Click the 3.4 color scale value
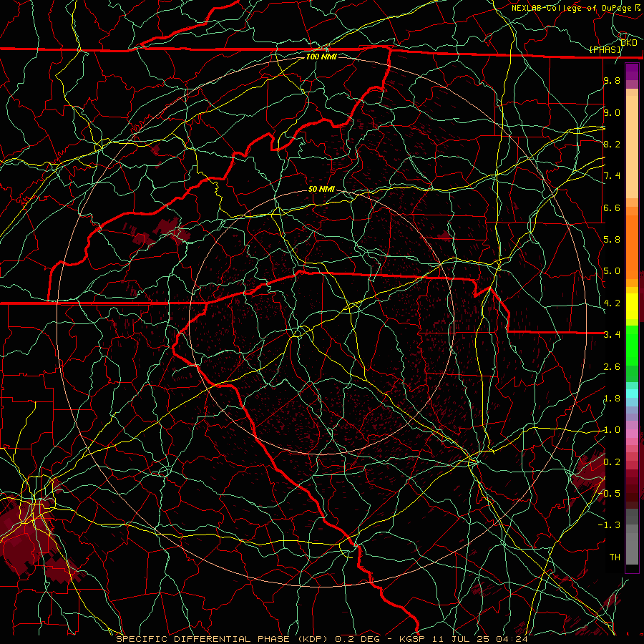644x644 pixels. (612, 335)
